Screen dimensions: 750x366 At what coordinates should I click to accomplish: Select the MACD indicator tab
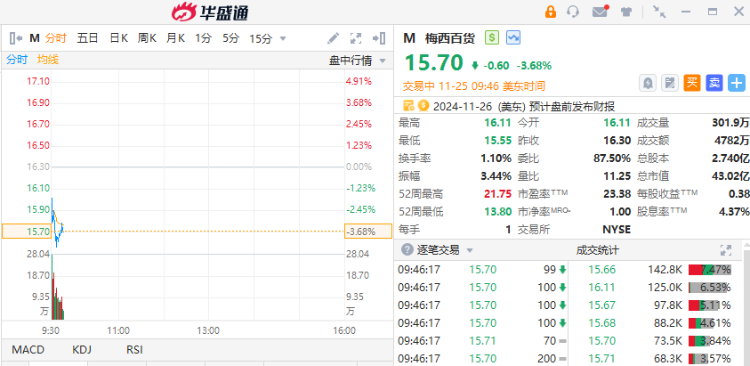(x=28, y=350)
